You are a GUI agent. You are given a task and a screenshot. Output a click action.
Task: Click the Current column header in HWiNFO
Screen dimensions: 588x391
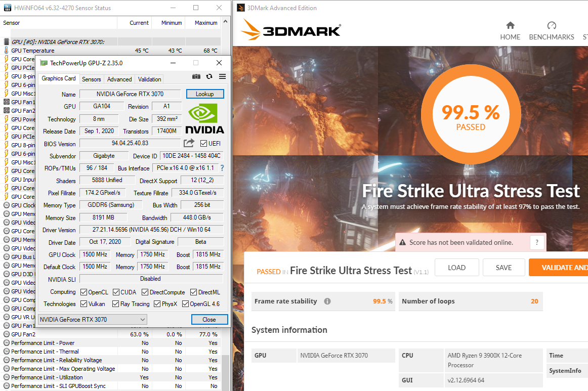[135, 23]
